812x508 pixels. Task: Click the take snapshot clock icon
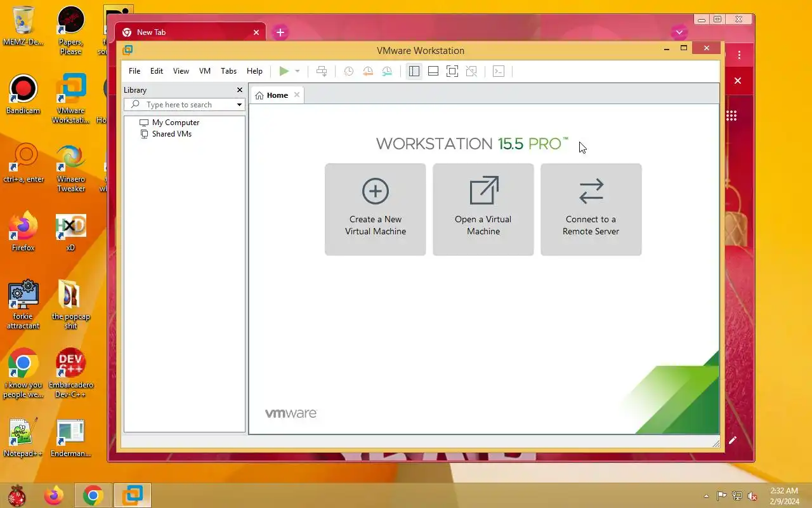coord(348,71)
